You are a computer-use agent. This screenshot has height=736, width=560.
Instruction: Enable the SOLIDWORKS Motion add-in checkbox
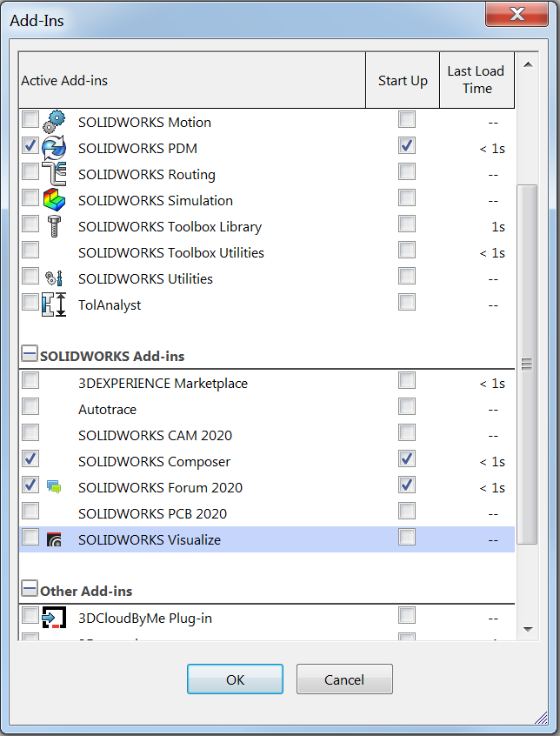tap(30, 119)
